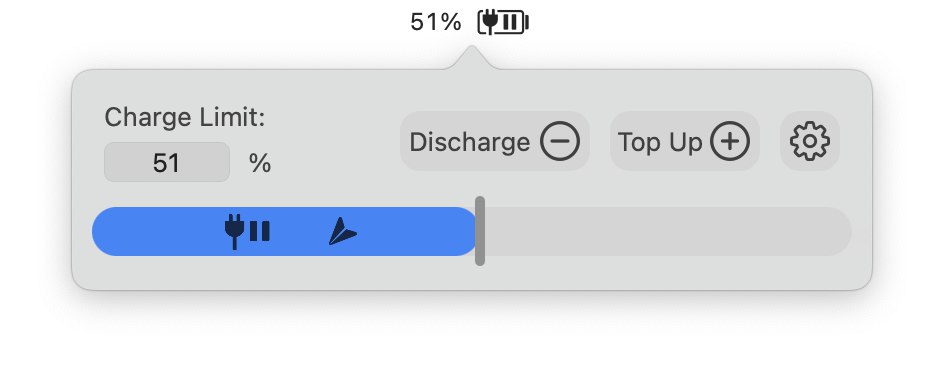Click the plus circle icon beside Top Up
This screenshot has height=370, width=944.
(730, 141)
